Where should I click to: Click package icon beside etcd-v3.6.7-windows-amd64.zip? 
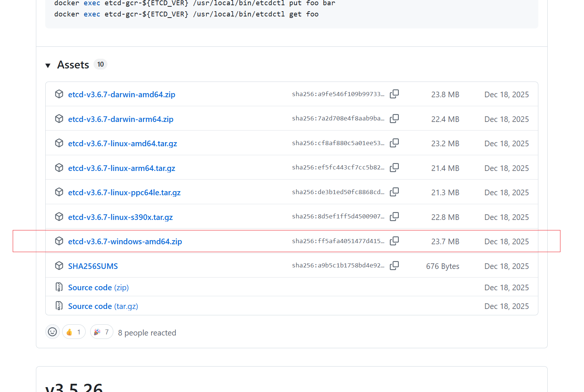coord(59,241)
